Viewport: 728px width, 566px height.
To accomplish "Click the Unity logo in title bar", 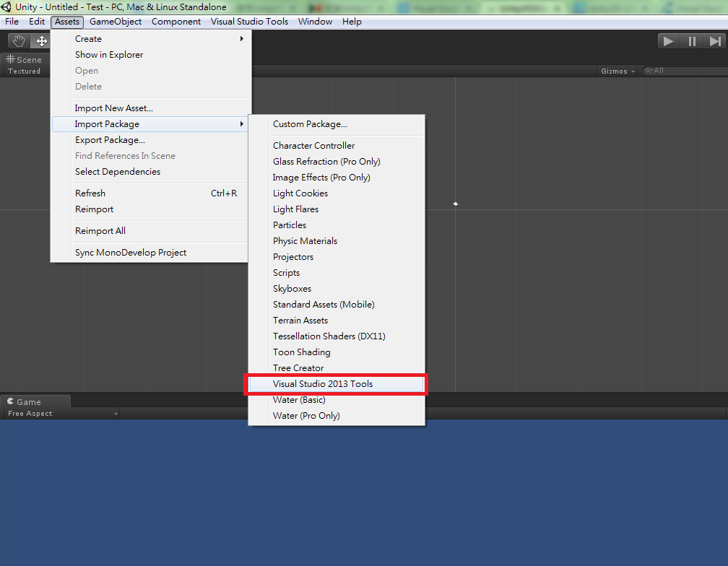I will tap(6, 7).
